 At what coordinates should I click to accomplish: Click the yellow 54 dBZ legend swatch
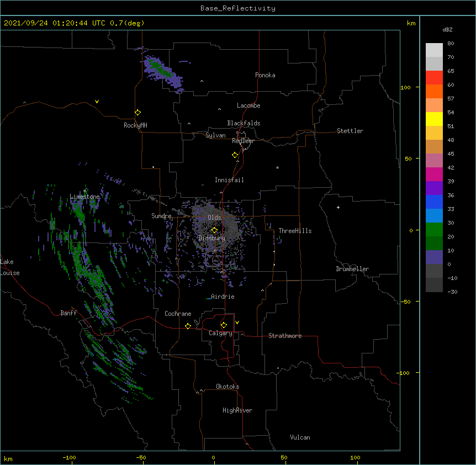click(x=434, y=119)
